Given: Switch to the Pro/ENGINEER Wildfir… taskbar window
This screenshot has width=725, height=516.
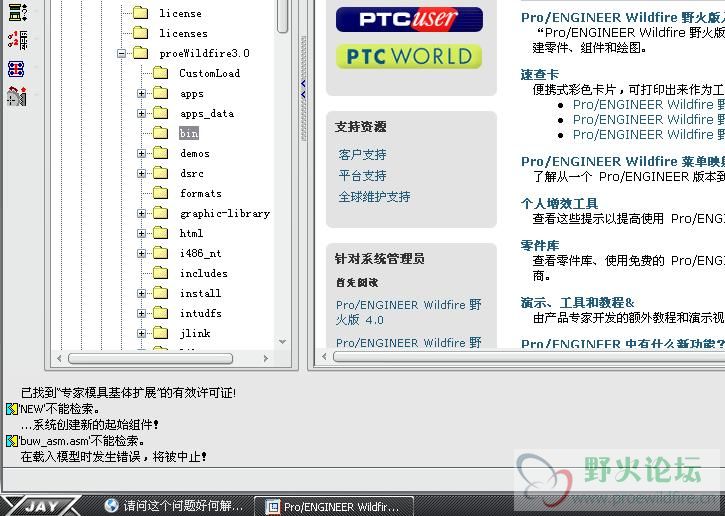Looking at the screenshot, I should click(x=334, y=506).
